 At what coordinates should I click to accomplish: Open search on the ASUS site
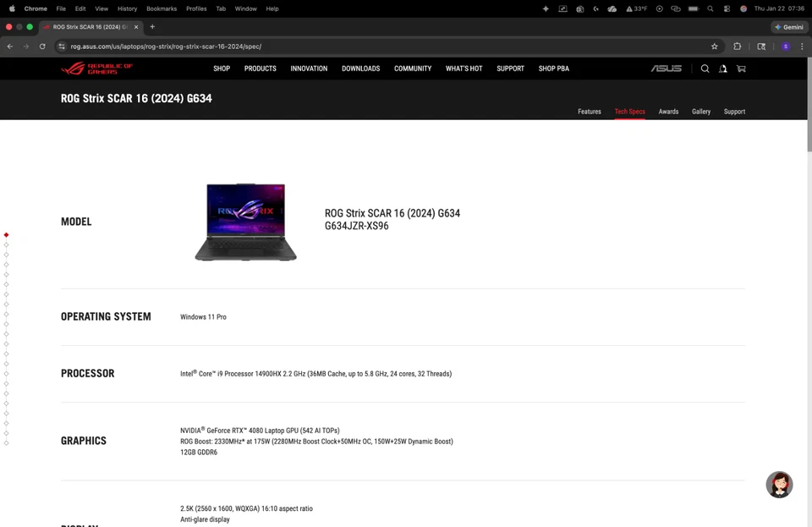pos(705,69)
